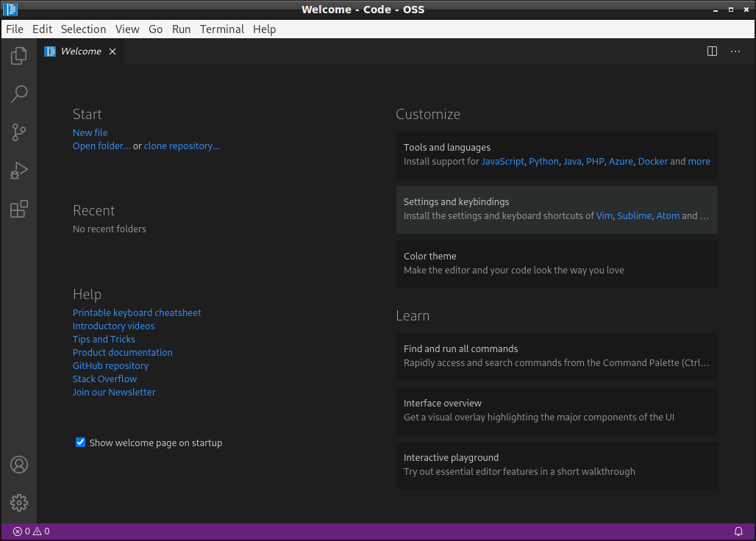Viewport: 756px width, 541px height.
Task: Open the Explorer view in activity bar
Action: pyautogui.click(x=19, y=56)
